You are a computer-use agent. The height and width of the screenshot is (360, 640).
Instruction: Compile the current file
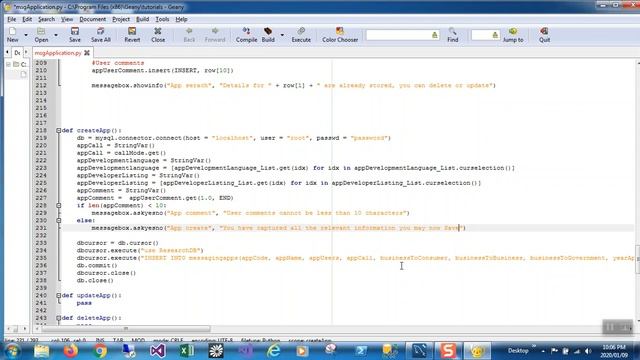click(246, 35)
